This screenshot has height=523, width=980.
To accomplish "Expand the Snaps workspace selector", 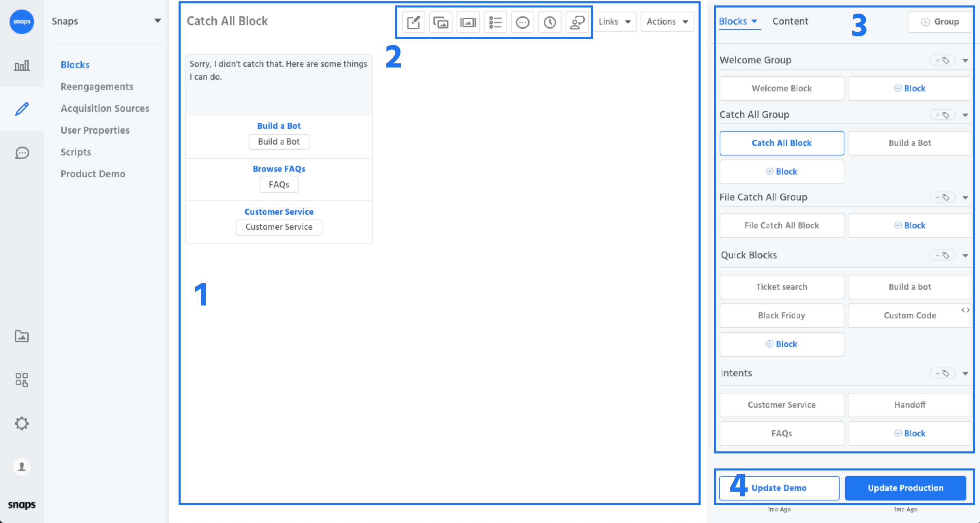I will (x=157, y=21).
